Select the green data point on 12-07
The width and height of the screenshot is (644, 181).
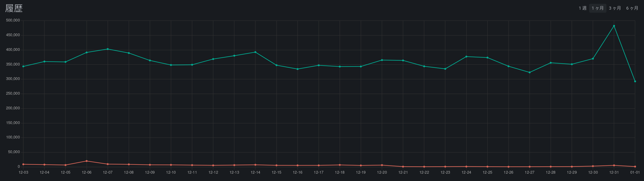pyautogui.click(x=108, y=49)
